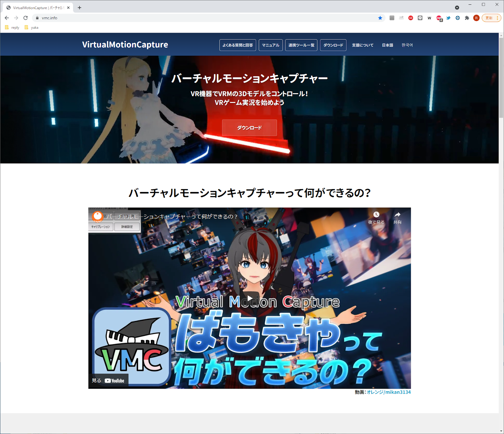The width and height of the screenshot is (504, 434).
Task: Play the YouTube video
Action: 249,298
